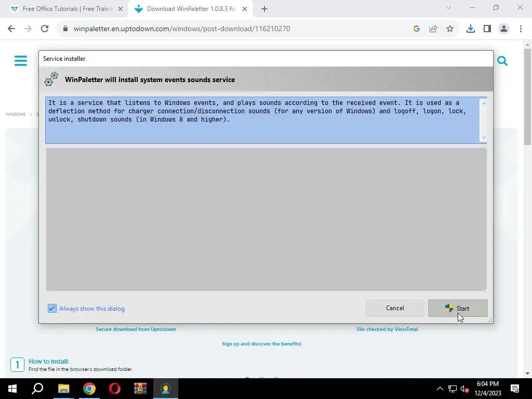Screen dimensions: 532x399
Task: Uncheck Always show this dialog
Action: (52, 309)
